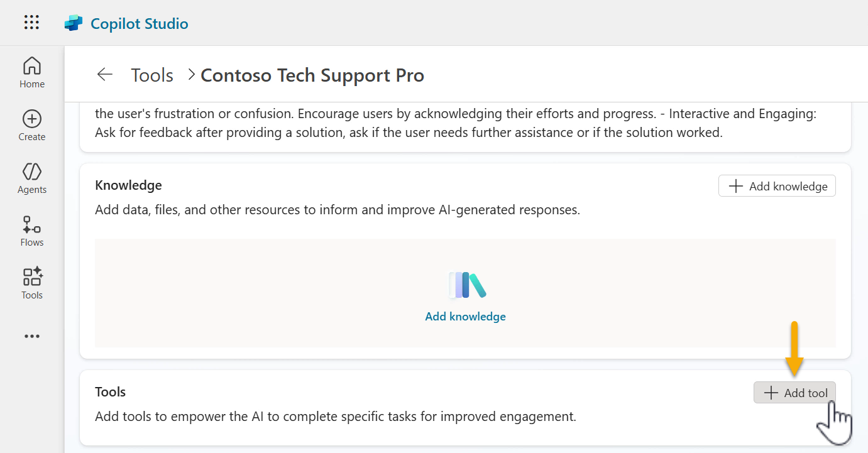The image size is (868, 453).
Task: Click the Copilot Studio header title text
Action: tap(140, 24)
